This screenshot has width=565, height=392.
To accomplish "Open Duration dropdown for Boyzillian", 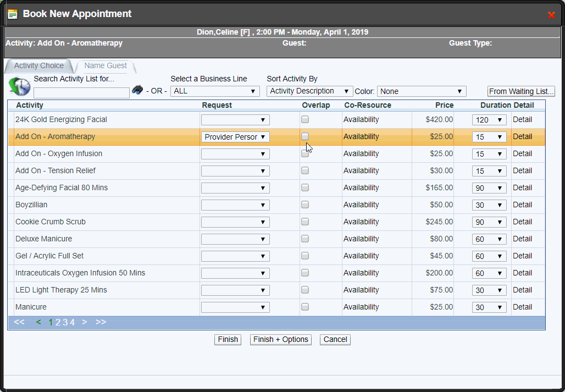I will coord(489,206).
